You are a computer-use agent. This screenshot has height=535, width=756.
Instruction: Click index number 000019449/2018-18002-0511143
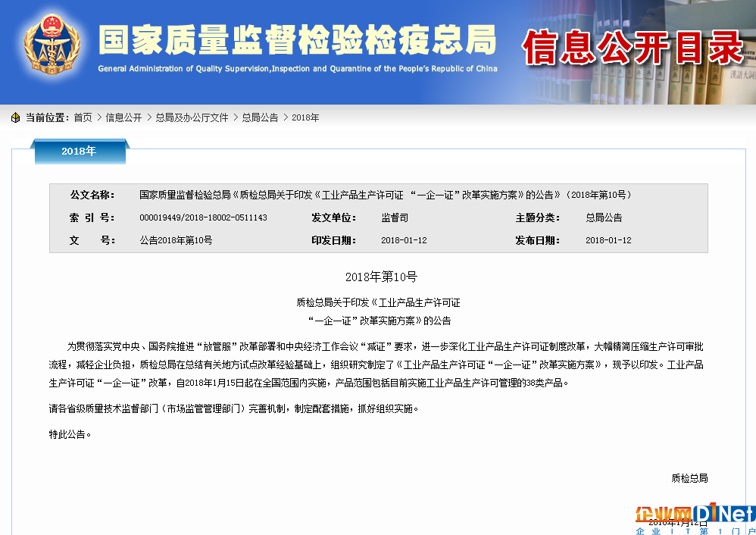(203, 217)
